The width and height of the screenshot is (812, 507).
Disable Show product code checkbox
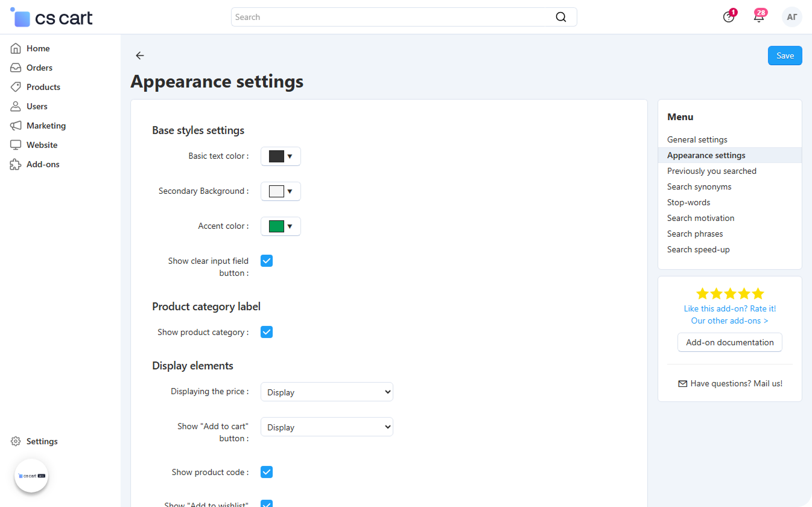point(267,472)
